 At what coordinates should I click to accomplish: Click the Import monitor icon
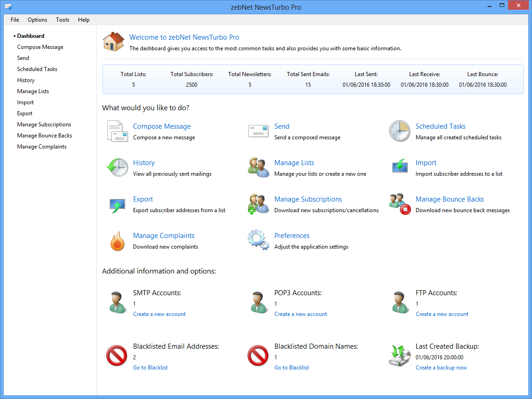pyautogui.click(x=399, y=167)
